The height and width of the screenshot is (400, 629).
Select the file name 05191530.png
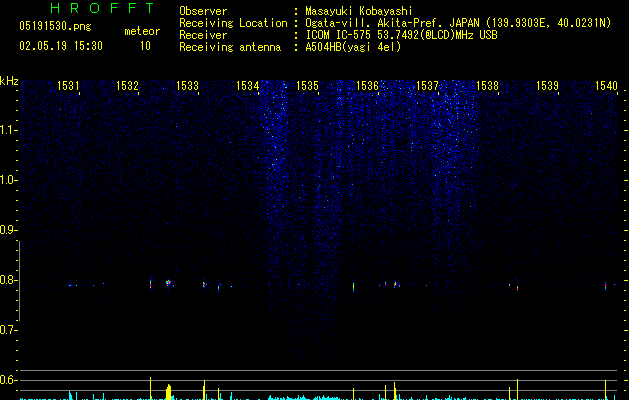click(55, 27)
